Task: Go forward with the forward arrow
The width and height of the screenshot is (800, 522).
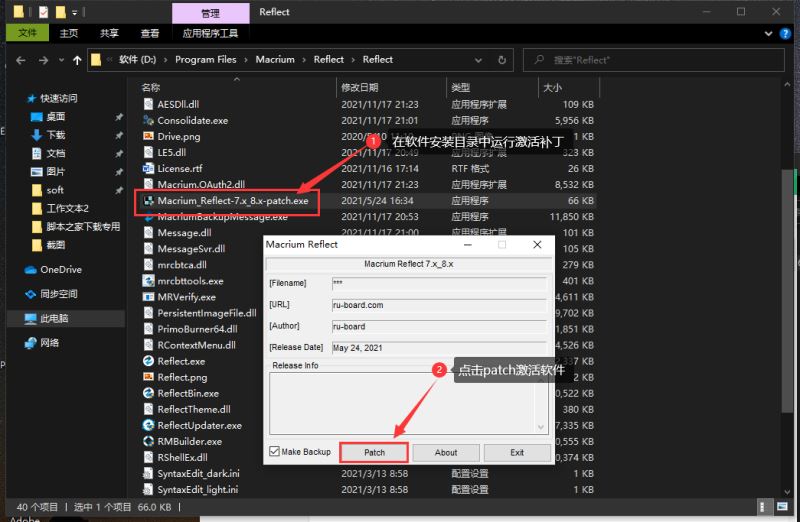Action: (43, 60)
